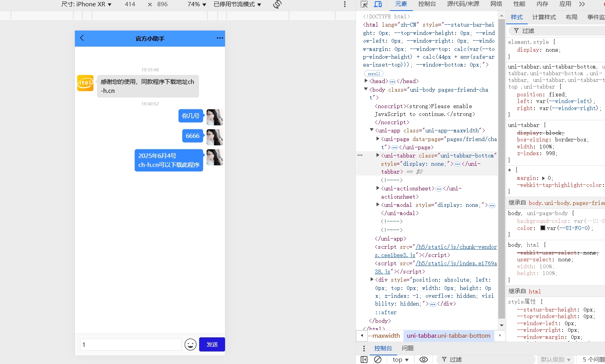Expand the uni-modal element node
The height and width of the screenshot is (364, 605).
(378, 205)
